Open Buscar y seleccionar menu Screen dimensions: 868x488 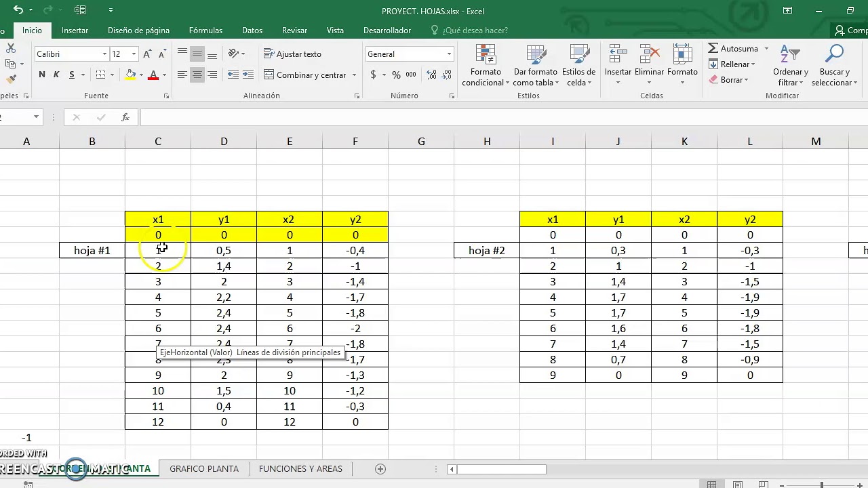click(835, 66)
